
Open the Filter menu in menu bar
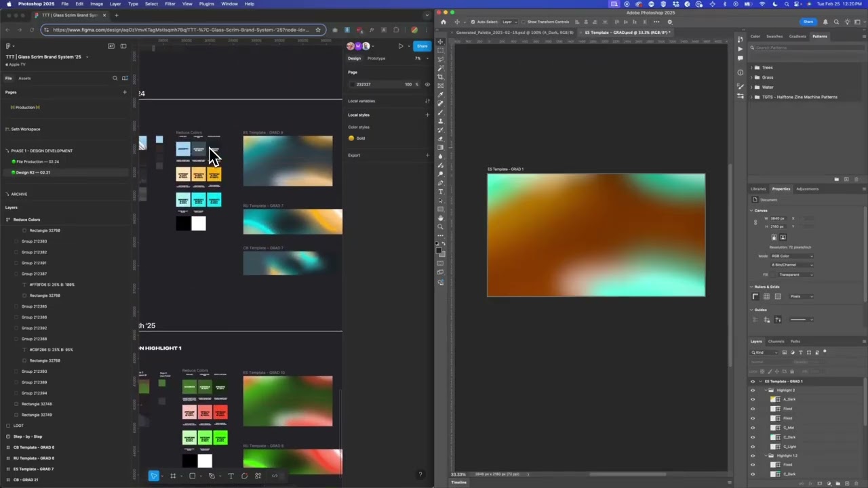click(170, 4)
